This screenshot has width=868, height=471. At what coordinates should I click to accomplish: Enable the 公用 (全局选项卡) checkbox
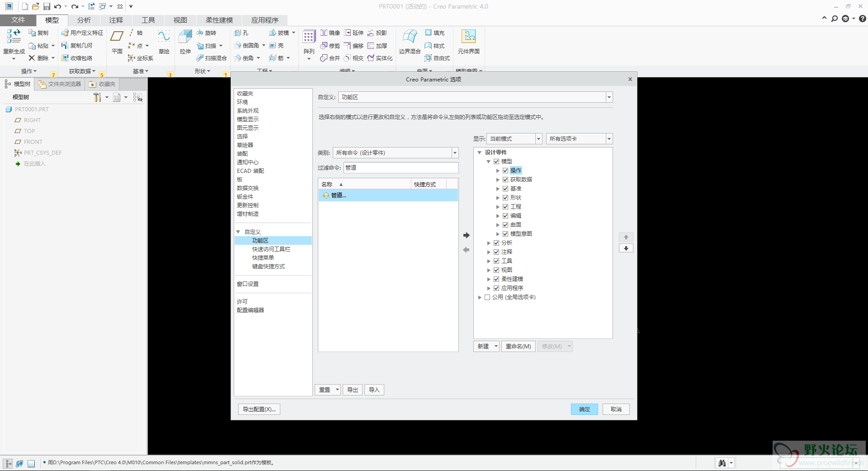point(487,297)
